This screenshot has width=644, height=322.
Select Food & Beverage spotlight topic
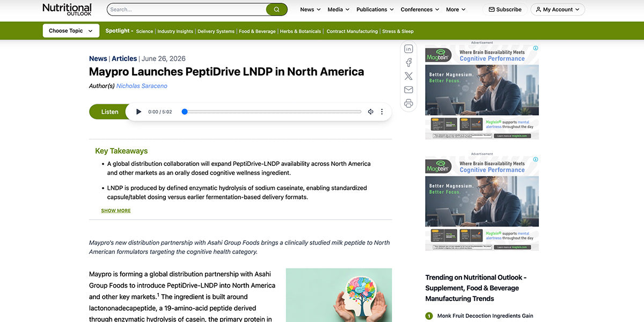pos(257,31)
